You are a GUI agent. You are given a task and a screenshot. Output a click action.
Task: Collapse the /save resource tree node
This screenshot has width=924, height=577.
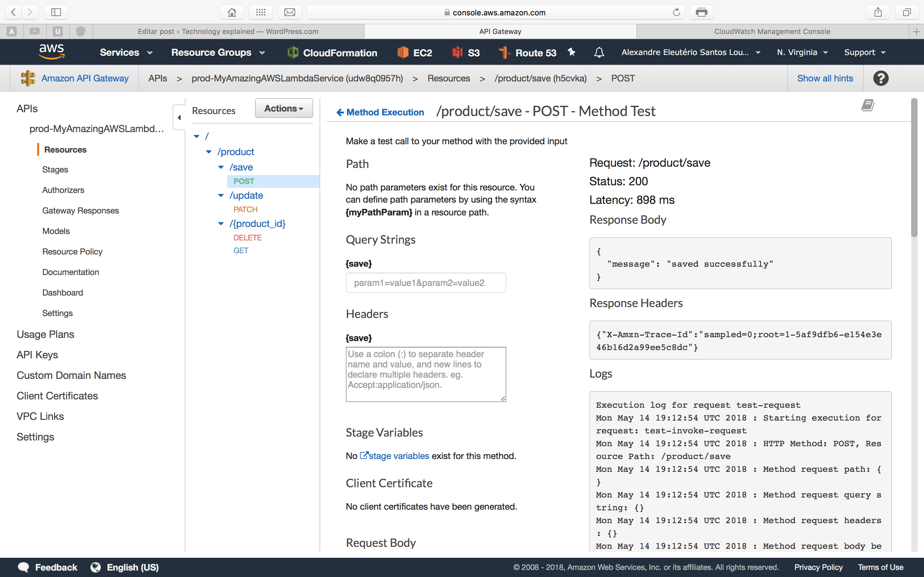[221, 167]
